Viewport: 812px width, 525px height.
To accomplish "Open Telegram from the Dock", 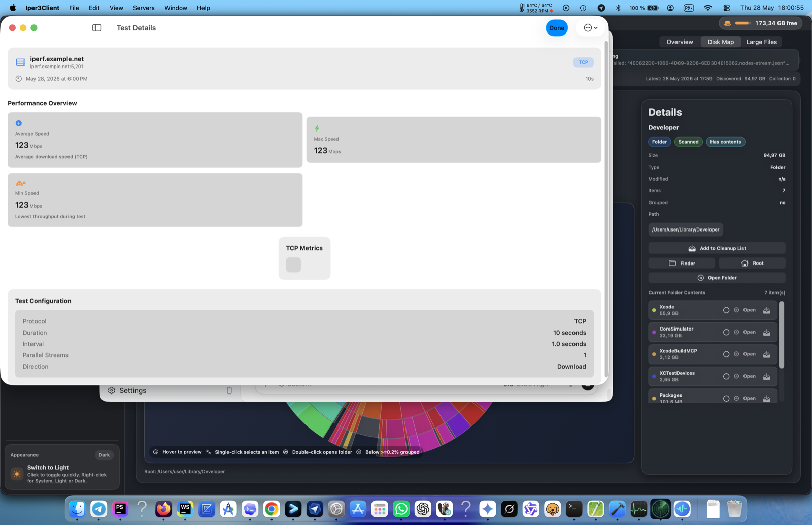I will (x=98, y=508).
